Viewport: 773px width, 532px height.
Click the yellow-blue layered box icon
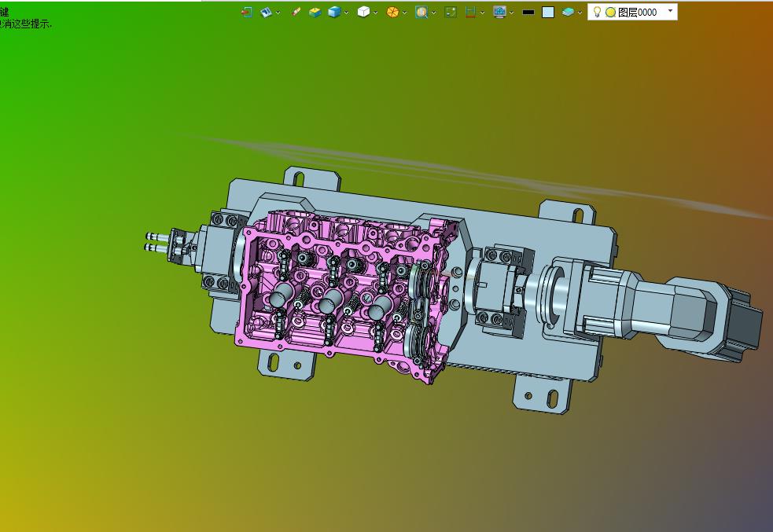tap(315, 13)
